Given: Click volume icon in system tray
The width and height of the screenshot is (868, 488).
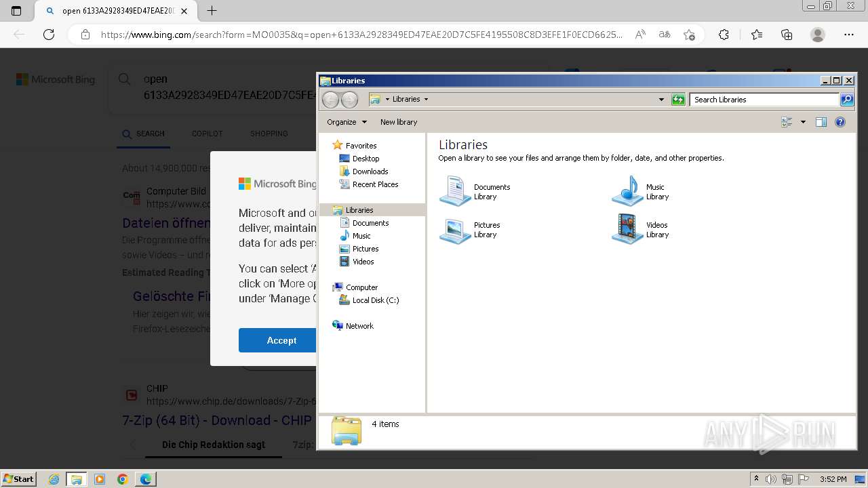Looking at the screenshot, I should click(771, 479).
